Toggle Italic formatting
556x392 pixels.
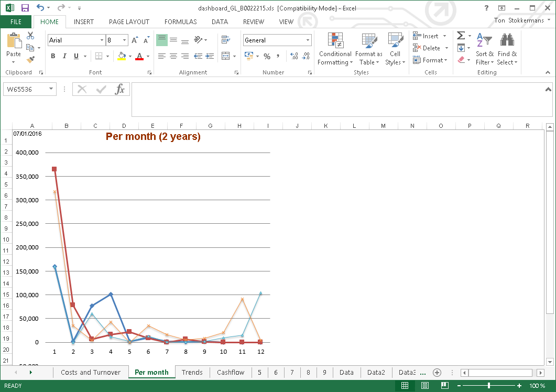[64, 56]
